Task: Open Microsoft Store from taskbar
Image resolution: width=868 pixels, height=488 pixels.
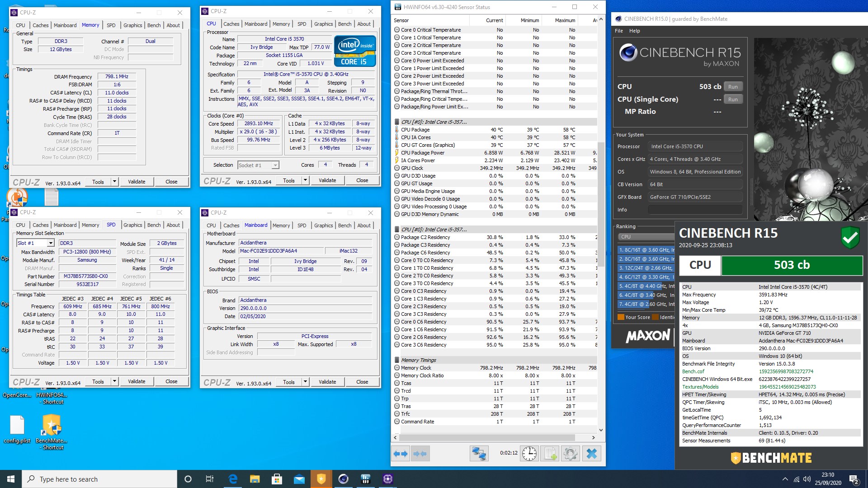Action: click(277, 479)
